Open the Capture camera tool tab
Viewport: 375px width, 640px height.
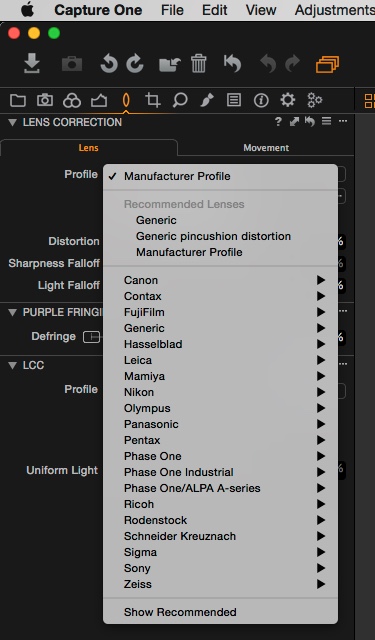pyautogui.click(x=45, y=100)
